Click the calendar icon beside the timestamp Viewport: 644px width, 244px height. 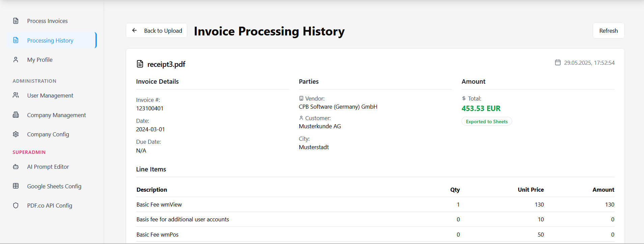point(558,62)
